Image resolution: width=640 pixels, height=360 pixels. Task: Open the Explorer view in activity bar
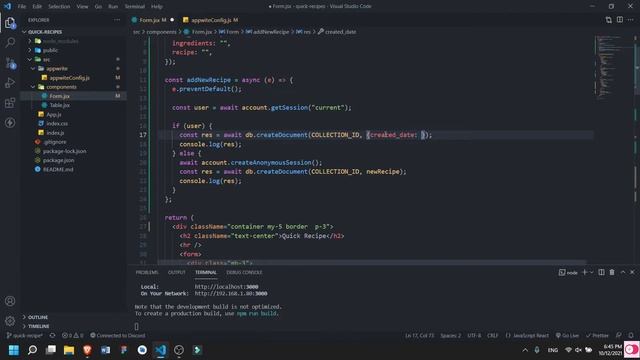point(10,23)
